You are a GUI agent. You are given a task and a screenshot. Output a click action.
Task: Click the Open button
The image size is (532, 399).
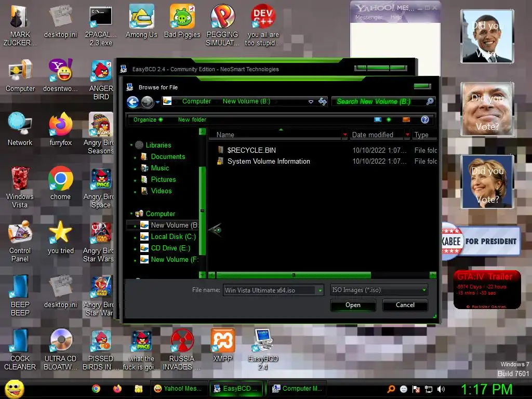click(x=353, y=305)
